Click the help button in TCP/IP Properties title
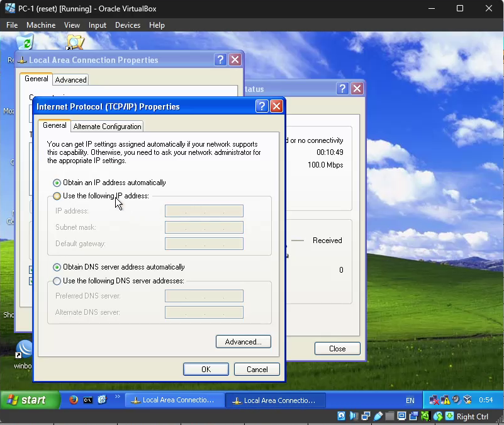The height and width of the screenshot is (425, 504). pyautogui.click(x=262, y=106)
